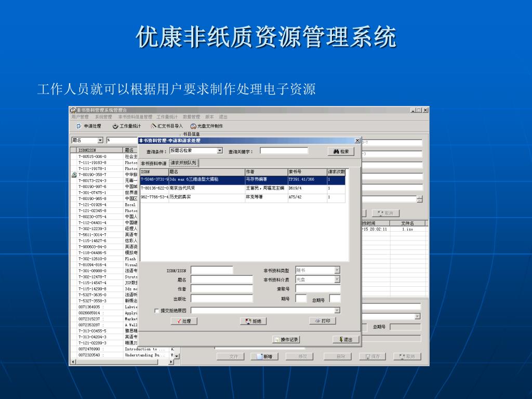Click 1.iso file name cell
The height and width of the screenshot is (399, 532).
[x=408, y=229]
